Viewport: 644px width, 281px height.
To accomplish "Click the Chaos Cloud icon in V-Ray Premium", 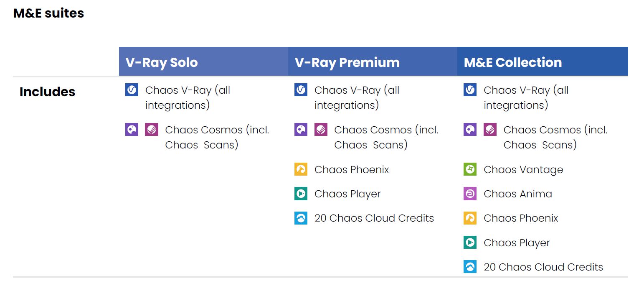I will 301,218.
